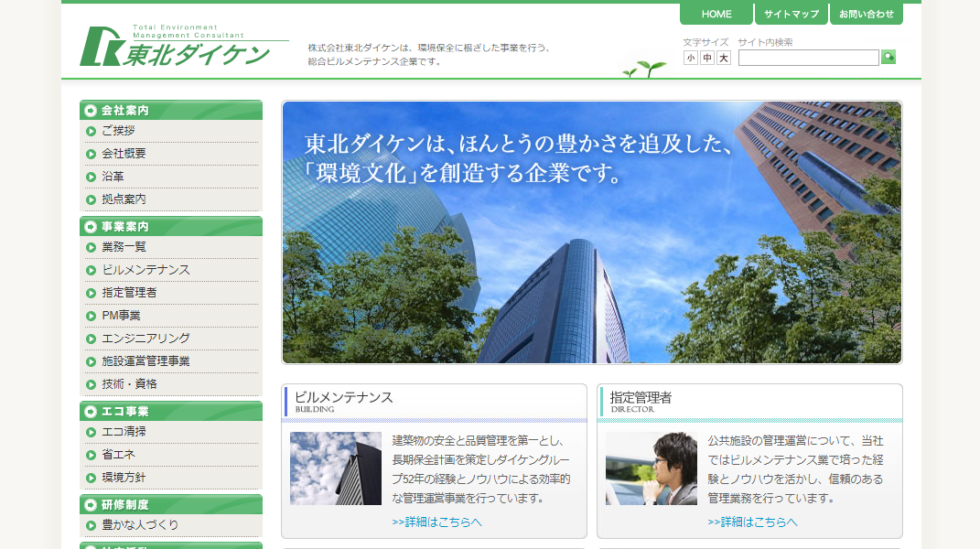The height and width of the screenshot is (549, 980).
Task: Click the arrow bullet next to エコ清掃
Action: (x=91, y=430)
